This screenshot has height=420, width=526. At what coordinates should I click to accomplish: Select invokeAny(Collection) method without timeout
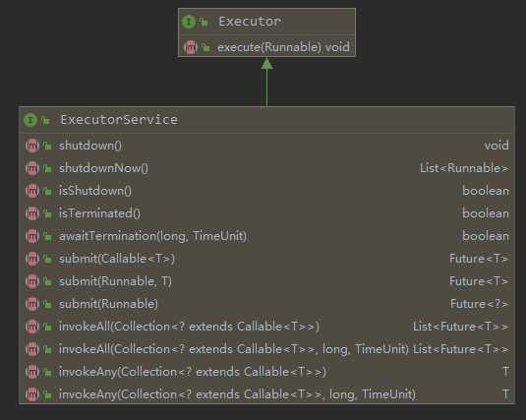click(266, 372)
